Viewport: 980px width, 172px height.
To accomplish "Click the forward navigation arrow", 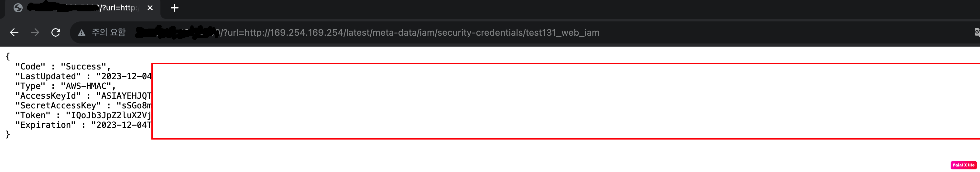I will click(x=35, y=32).
